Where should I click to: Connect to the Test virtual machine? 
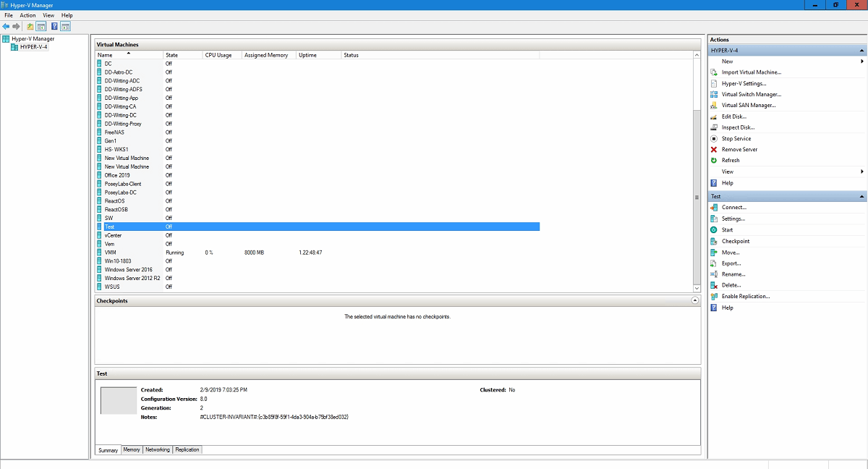coord(732,207)
